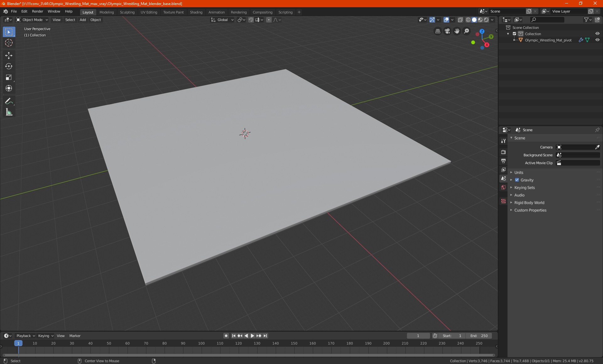Screen dimensions: 603x364
Task: Click the End frame field 250
Action: (x=479, y=336)
